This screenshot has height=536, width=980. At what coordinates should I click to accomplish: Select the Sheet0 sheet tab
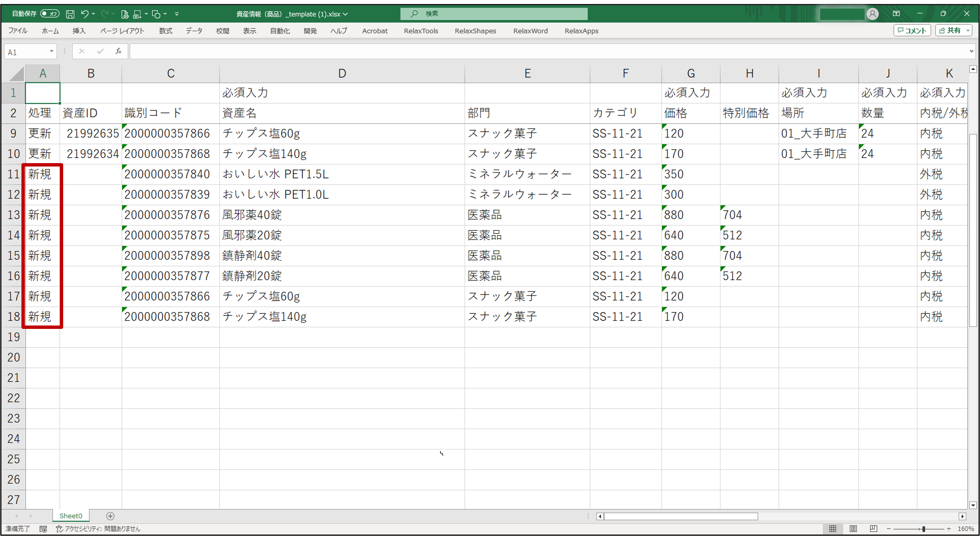coord(70,516)
